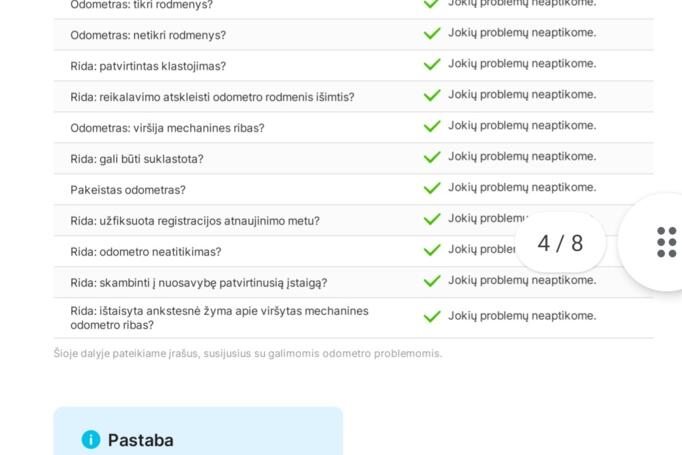Click checkmark for 'Rida: odometro neatitikimas?'
Viewport: 682px width, 455px height.
432,251
